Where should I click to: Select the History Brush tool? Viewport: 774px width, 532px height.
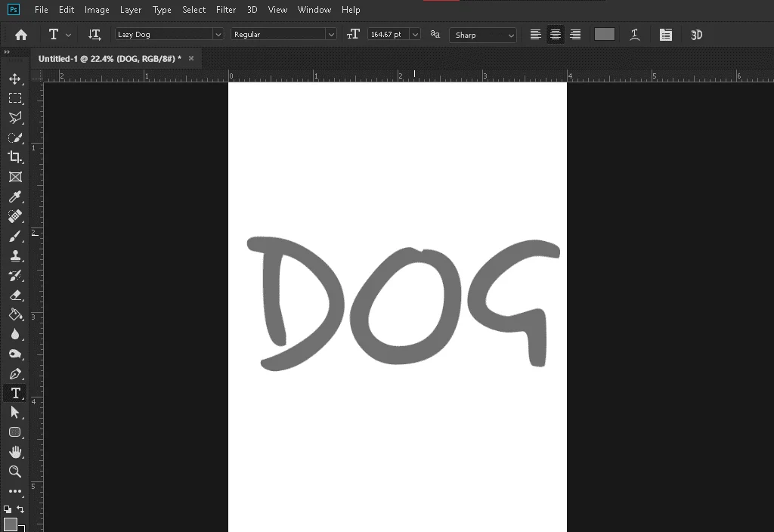click(x=15, y=275)
